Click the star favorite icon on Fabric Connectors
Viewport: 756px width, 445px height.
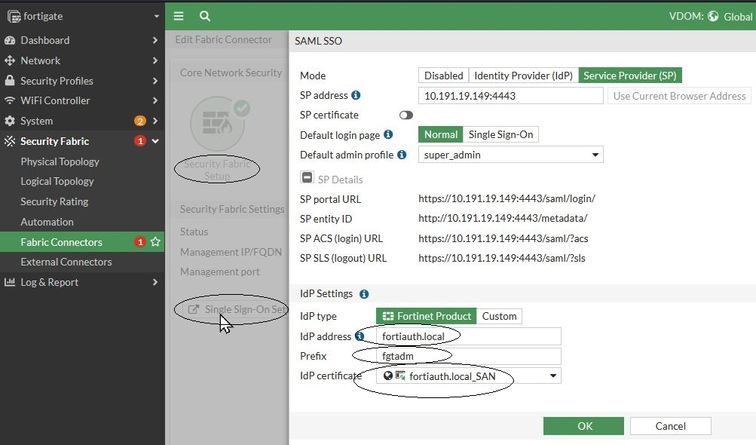point(155,242)
